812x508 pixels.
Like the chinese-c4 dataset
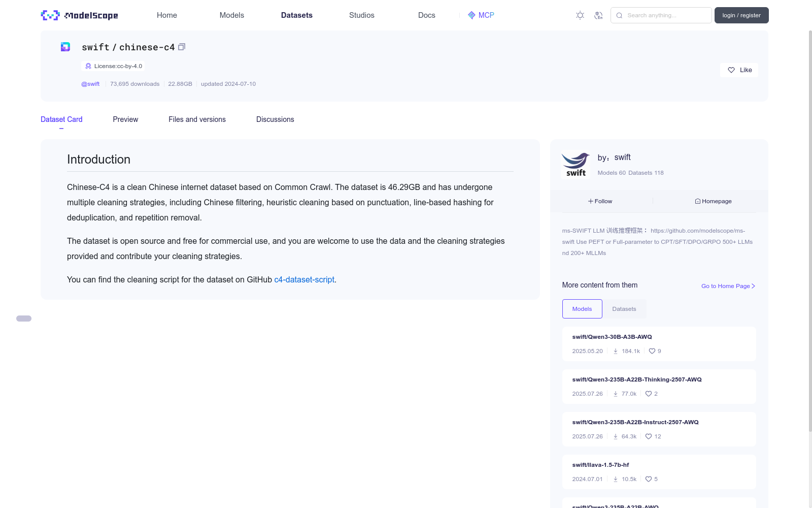point(739,70)
